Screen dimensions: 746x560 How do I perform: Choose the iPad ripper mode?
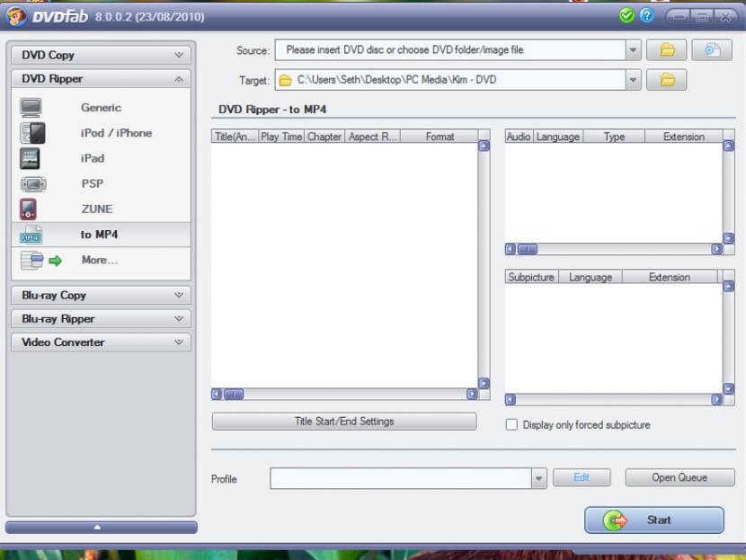(x=101, y=158)
